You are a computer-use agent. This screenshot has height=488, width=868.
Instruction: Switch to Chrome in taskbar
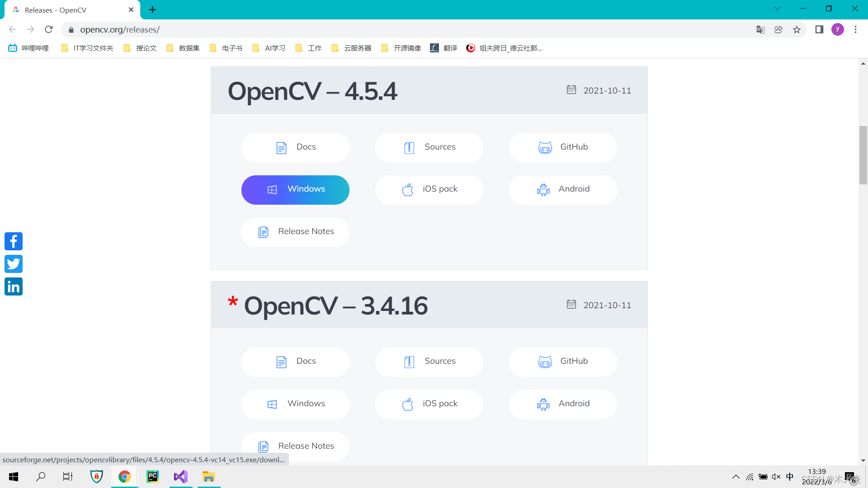point(124,477)
